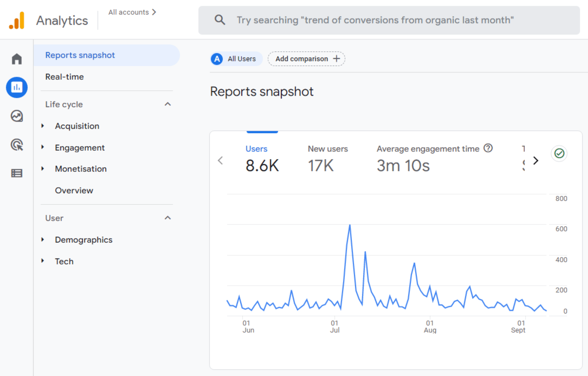
Task: Click the Reports snapshot page heading
Action: (x=261, y=92)
